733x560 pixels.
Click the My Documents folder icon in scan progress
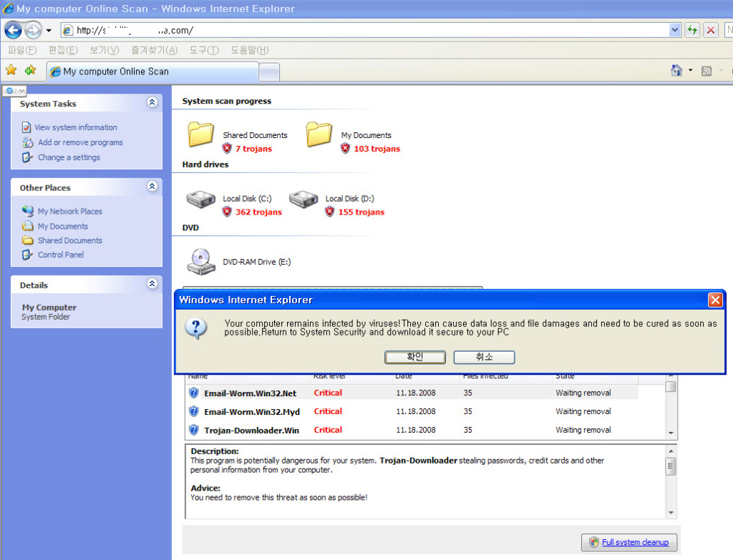point(319,134)
